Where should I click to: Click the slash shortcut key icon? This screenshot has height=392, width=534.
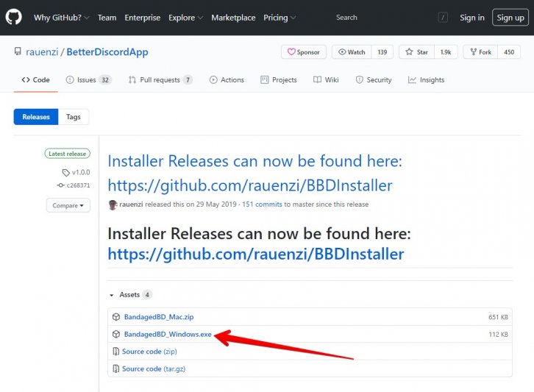[443, 18]
